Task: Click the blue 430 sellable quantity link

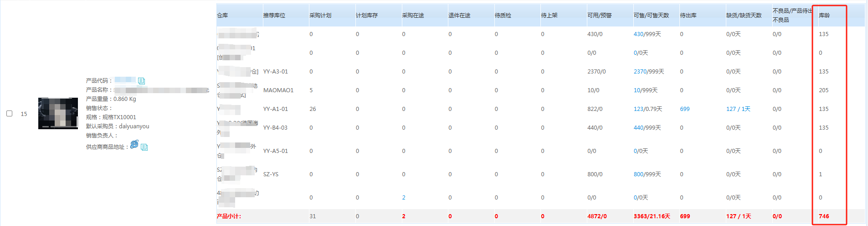Action: [638, 34]
